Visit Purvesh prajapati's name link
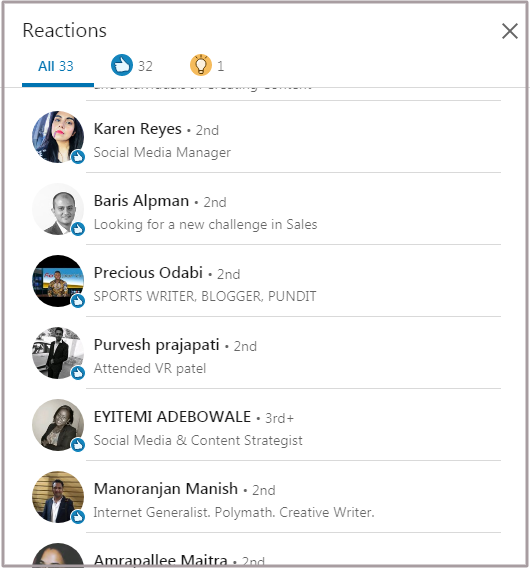The height and width of the screenshot is (568, 530). coord(157,345)
